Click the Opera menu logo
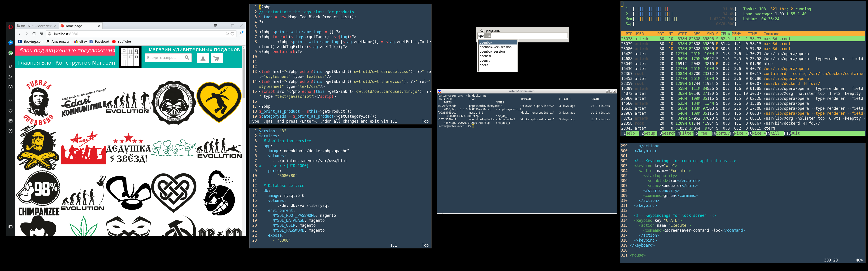The width and height of the screenshot is (868, 271). tap(10, 27)
